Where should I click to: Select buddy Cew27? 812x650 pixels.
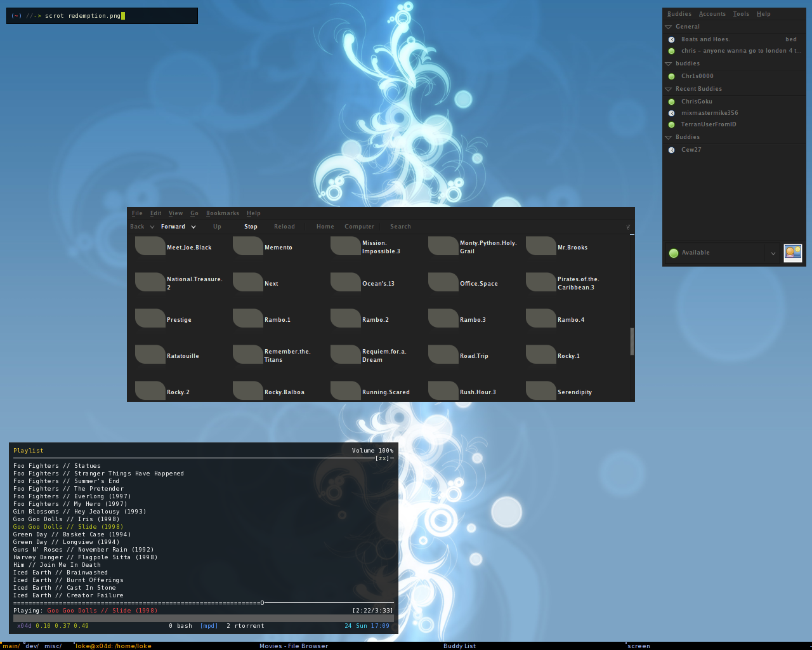[x=691, y=150]
